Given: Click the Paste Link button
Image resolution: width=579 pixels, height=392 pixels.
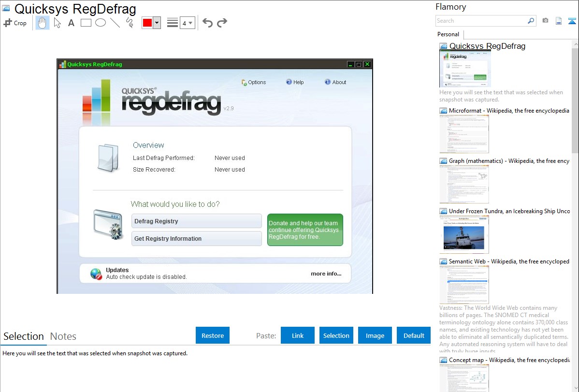Looking at the screenshot, I should coord(298,335).
